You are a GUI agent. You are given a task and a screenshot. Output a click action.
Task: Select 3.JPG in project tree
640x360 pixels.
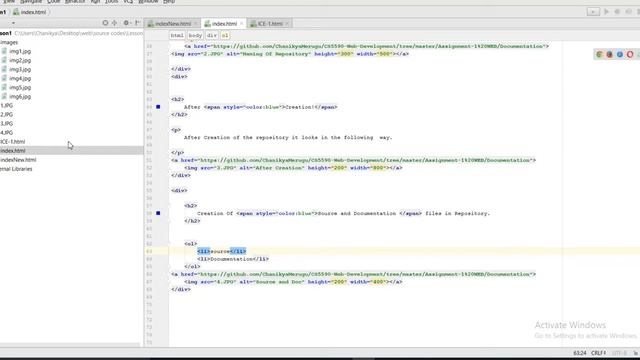coord(7,124)
